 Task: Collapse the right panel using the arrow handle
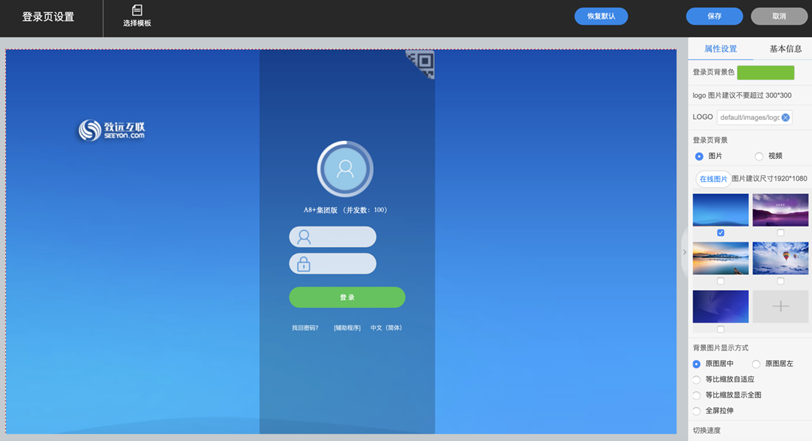[x=684, y=252]
